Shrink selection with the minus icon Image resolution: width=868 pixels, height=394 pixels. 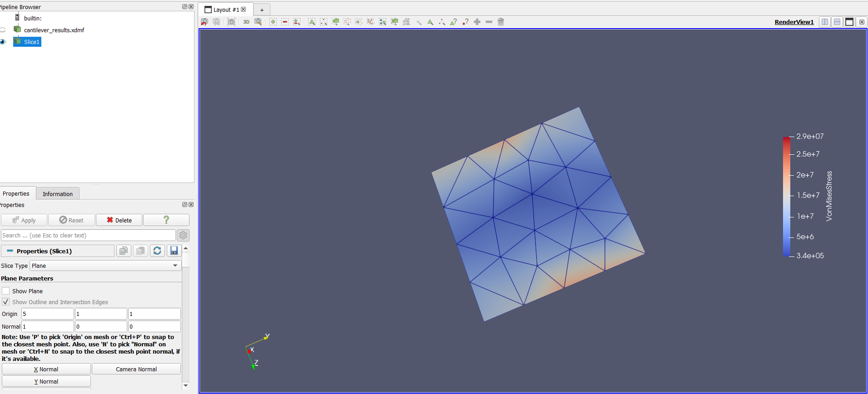pyautogui.click(x=489, y=22)
